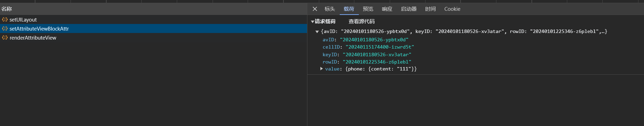Image resolution: width=644 pixels, height=126 pixels.
Task: Open the 响应 tab
Action: (387, 9)
